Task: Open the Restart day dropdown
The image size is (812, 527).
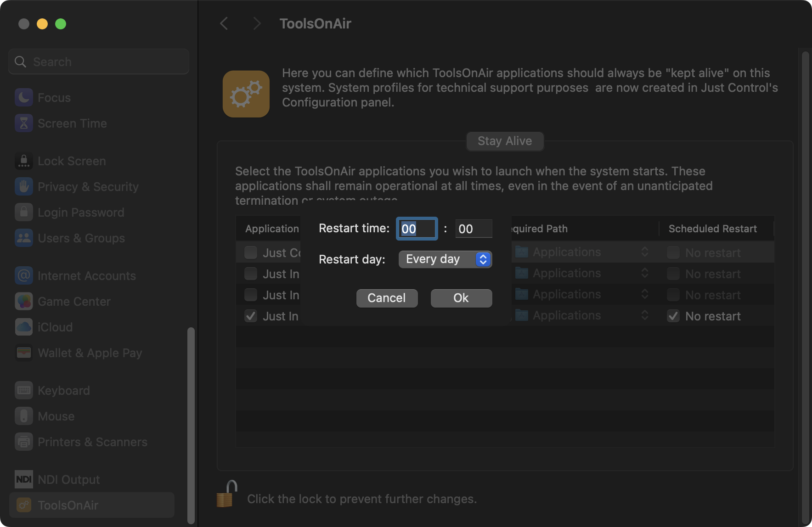Action: tap(445, 259)
